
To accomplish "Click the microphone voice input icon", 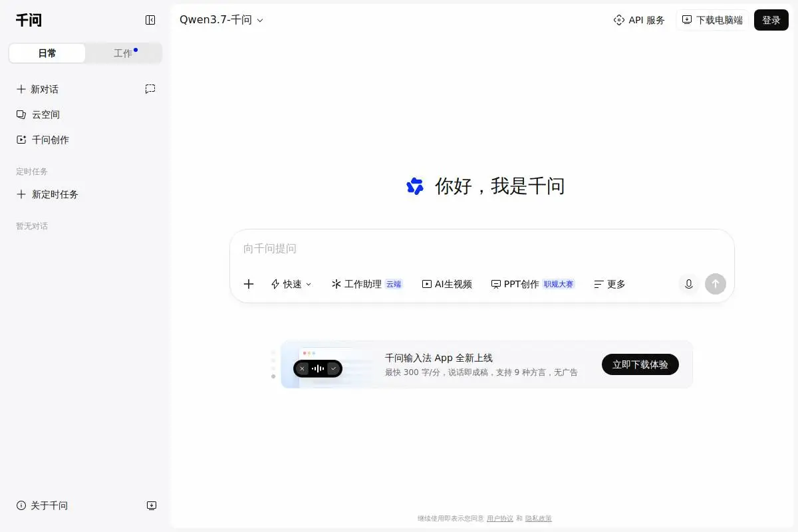I will coord(689,284).
